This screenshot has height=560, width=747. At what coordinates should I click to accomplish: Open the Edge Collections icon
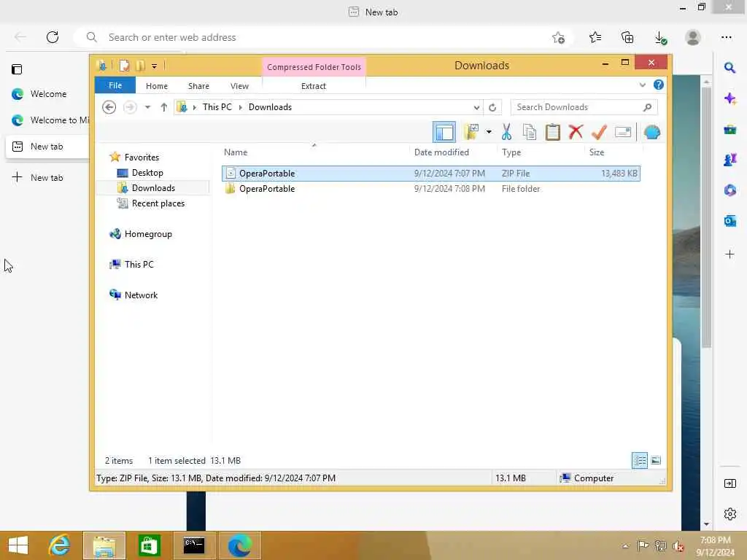627,37
